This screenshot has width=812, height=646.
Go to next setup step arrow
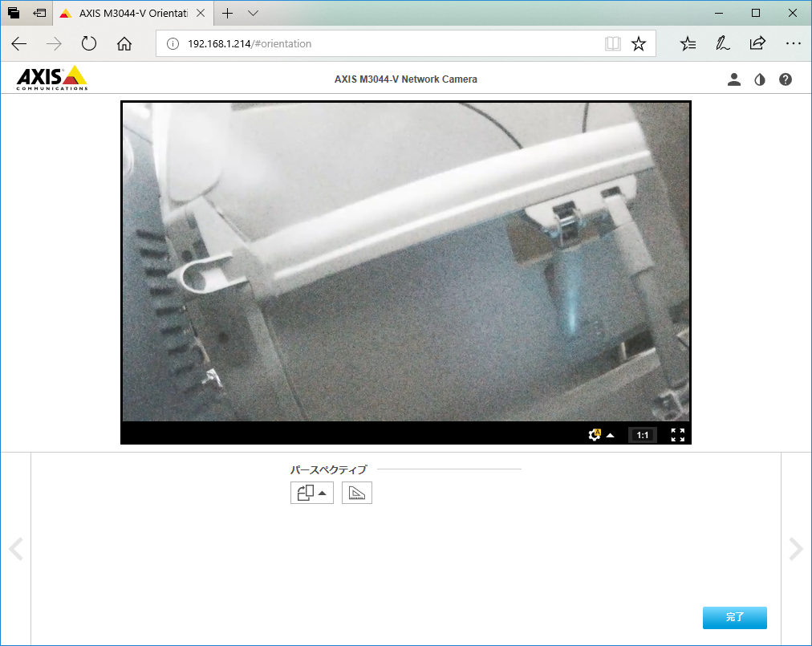796,549
